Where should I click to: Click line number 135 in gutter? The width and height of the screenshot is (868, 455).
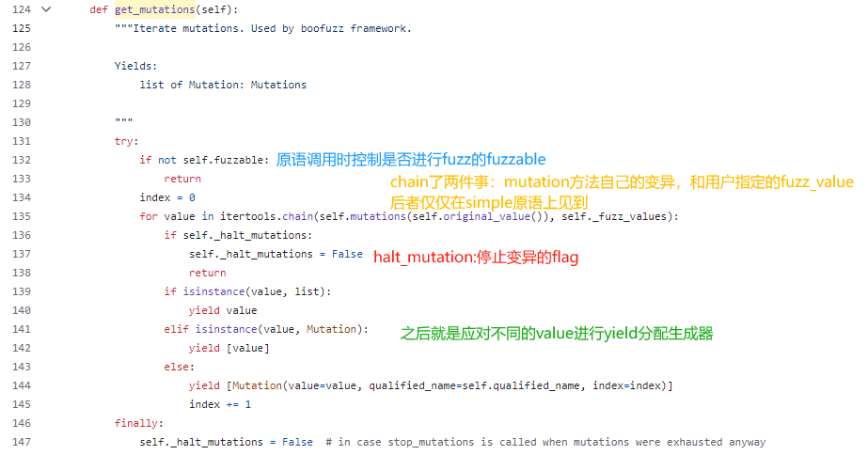20,216
